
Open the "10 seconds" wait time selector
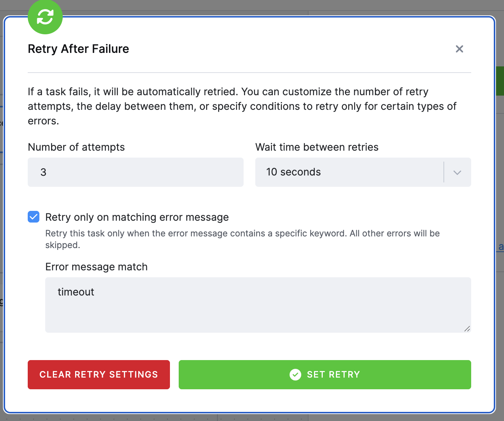pos(363,172)
